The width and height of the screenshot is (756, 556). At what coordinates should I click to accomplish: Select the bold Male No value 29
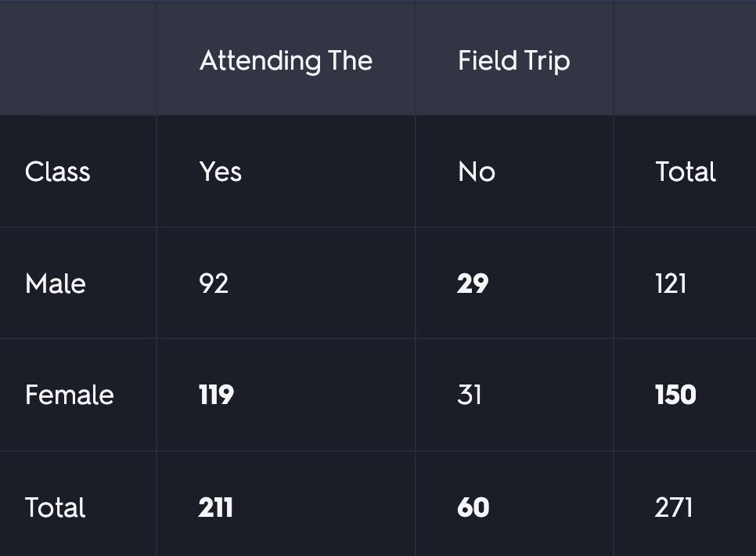(473, 283)
